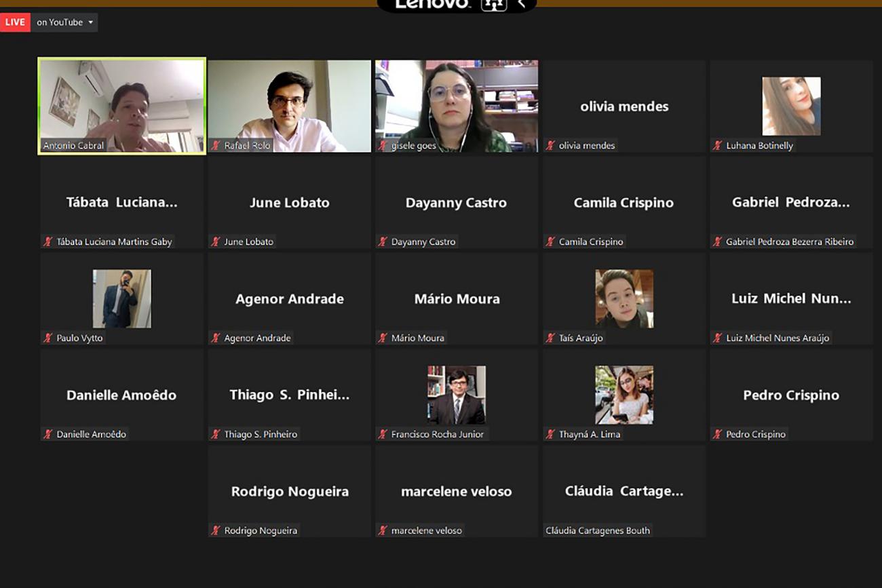The image size is (882, 588).
Task: Click Paulo Vytto's profile picture
Action: (122, 299)
